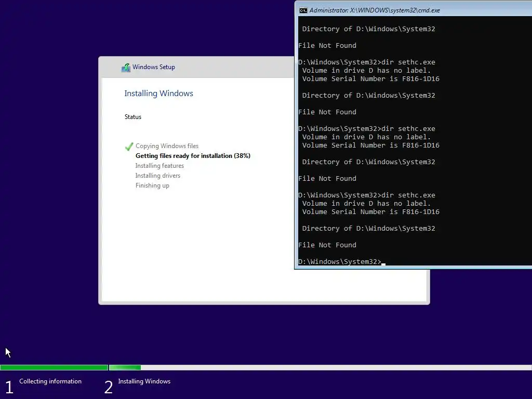
Task: Click the Installing features step
Action: [x=159, y=166]
